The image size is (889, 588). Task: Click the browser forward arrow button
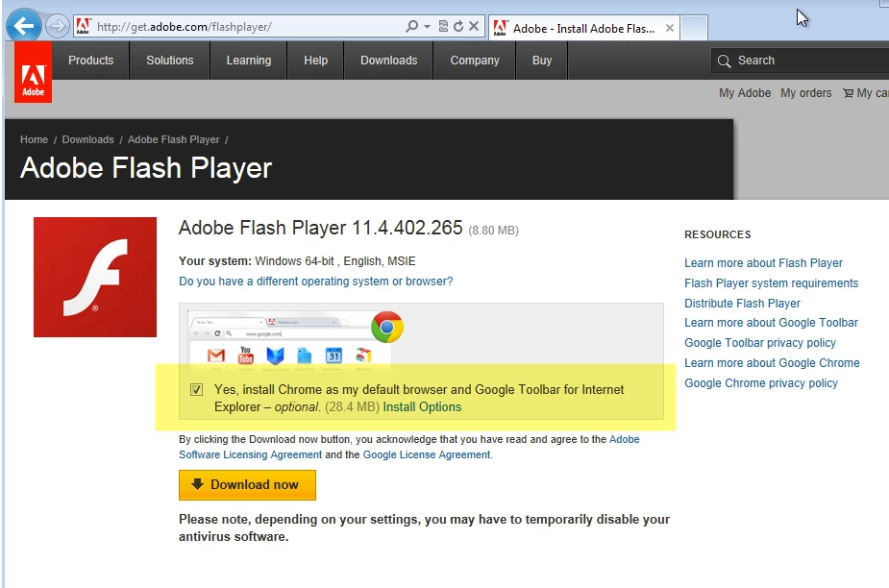(x=57, y=26)
